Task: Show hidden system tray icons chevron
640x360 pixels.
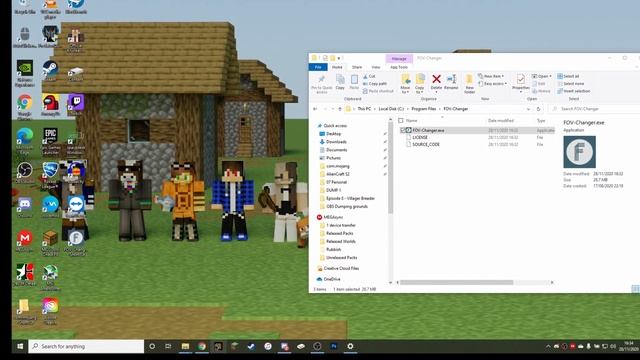Action: (x=548, y=347)
